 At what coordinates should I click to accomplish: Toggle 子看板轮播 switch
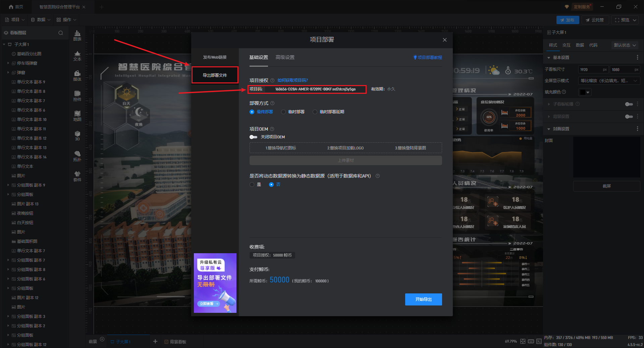629,104
